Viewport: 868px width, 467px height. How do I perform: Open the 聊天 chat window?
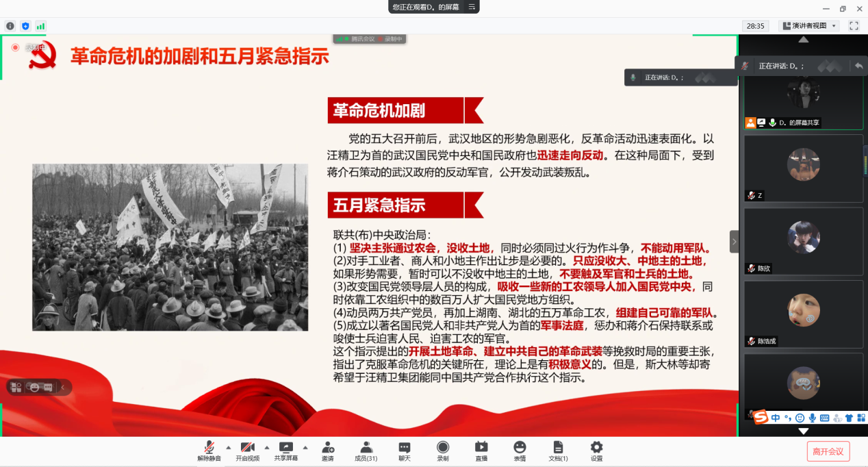pyautogui.click(x=405, y=451)
